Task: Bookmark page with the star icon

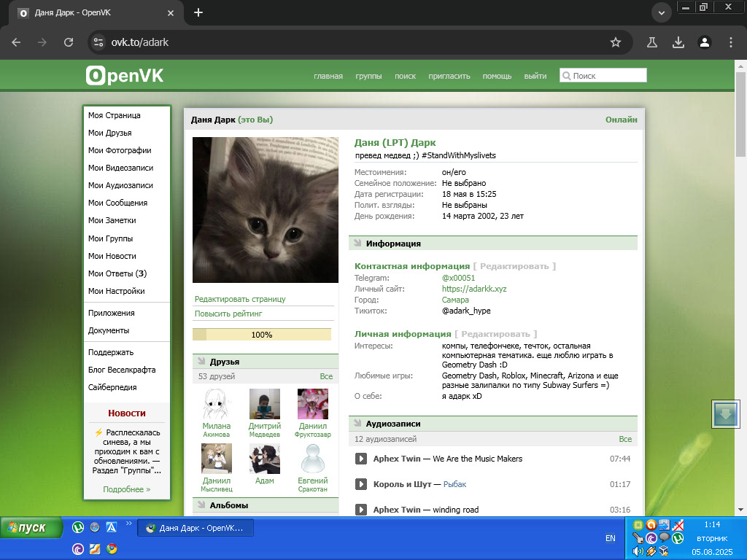Action: tap(616, 42)
